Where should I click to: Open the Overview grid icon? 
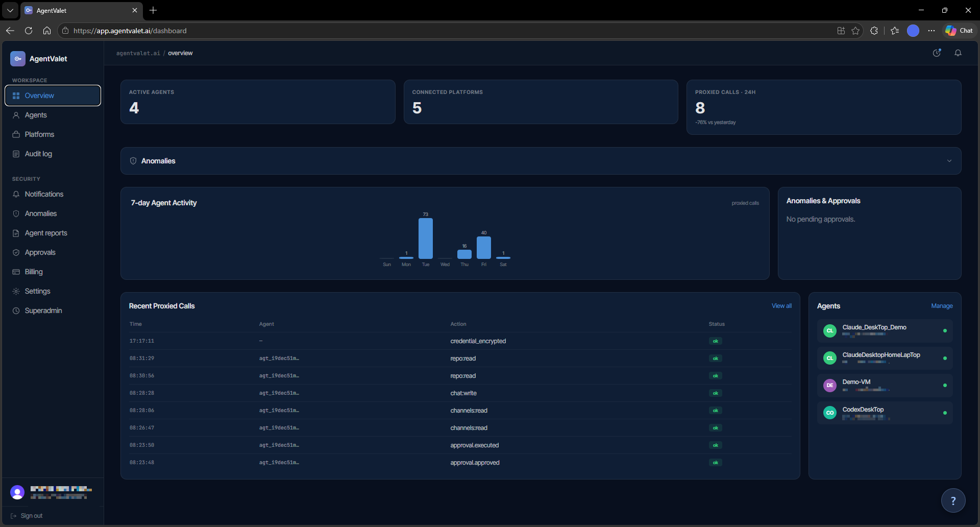(x=16, y=95)
